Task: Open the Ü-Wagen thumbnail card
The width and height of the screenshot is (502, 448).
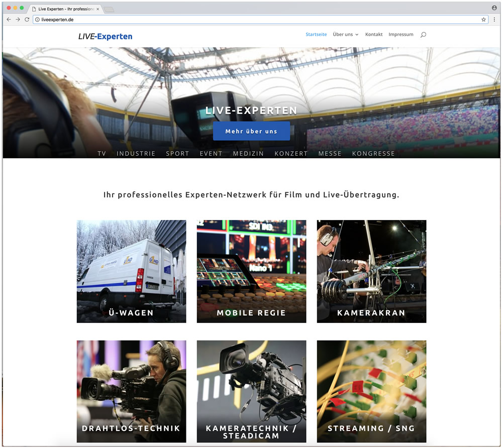Action: click(131, 271)
